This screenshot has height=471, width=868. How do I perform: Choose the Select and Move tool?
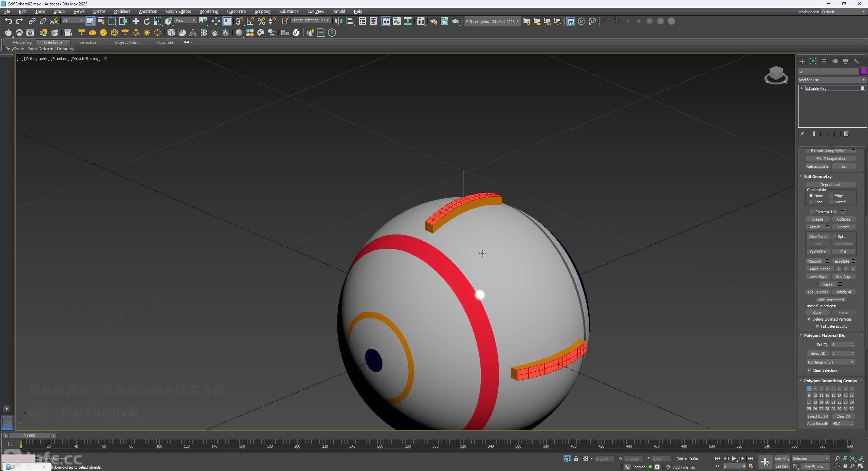point(136,21)
